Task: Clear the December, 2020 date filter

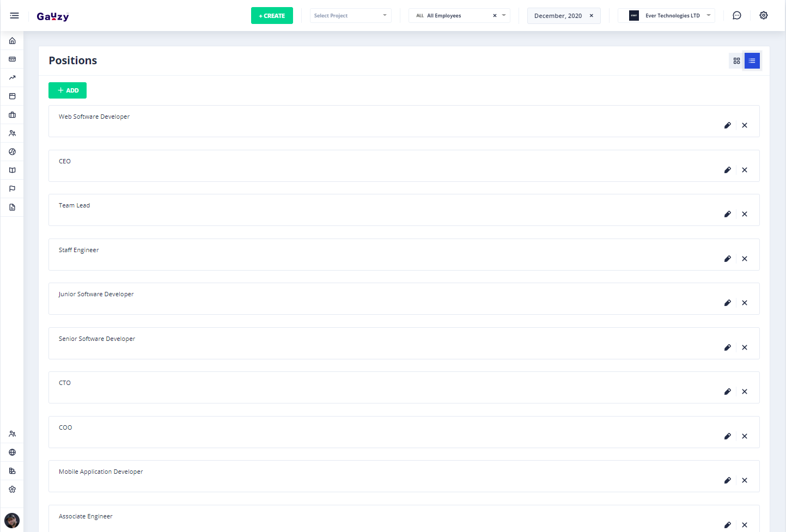Action: click(x=591, y=16)
